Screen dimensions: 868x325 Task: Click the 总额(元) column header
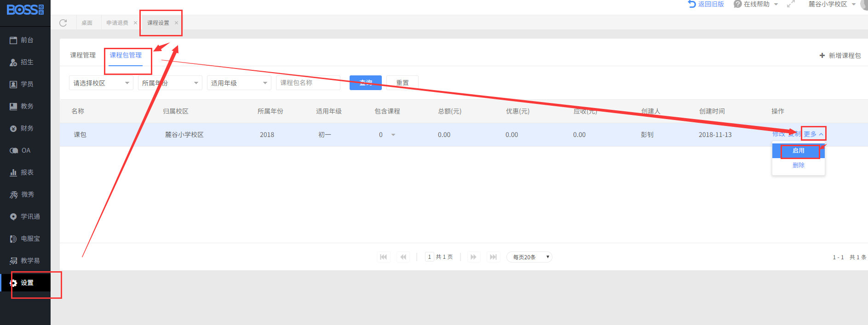click(x=450, y=111)
